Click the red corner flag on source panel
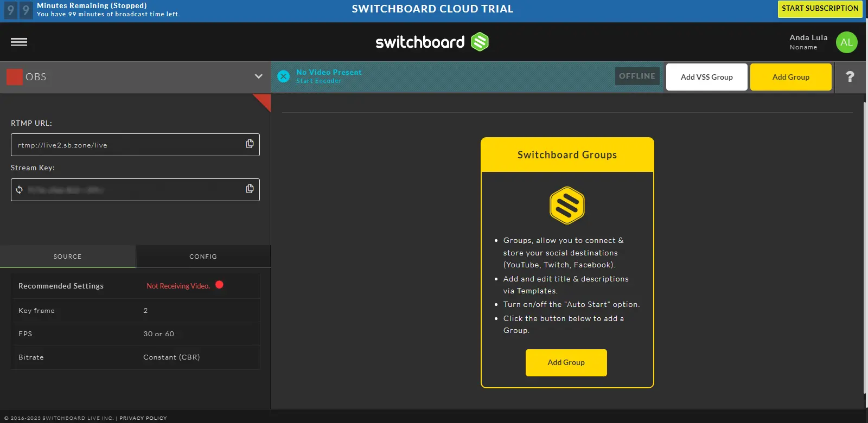 pyautogui.click(x=264, y=100)
